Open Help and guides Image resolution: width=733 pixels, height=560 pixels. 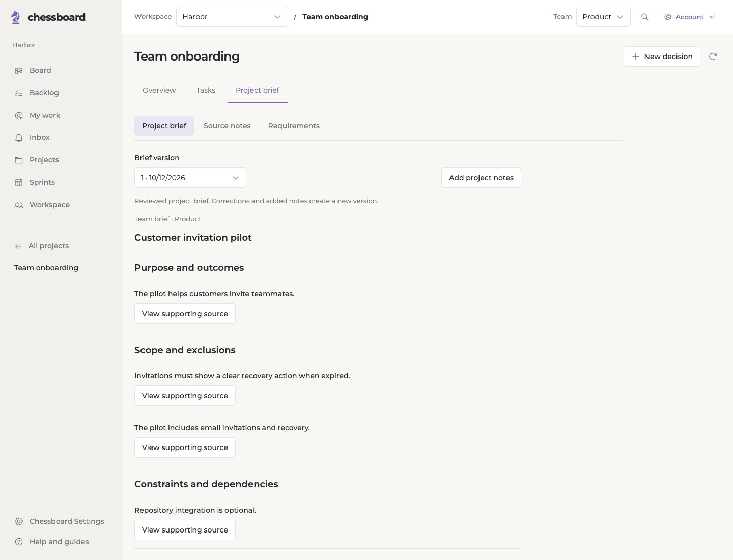pos(61,542)
